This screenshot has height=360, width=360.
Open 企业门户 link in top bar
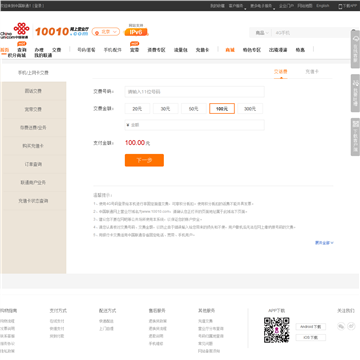coord(286,6)
